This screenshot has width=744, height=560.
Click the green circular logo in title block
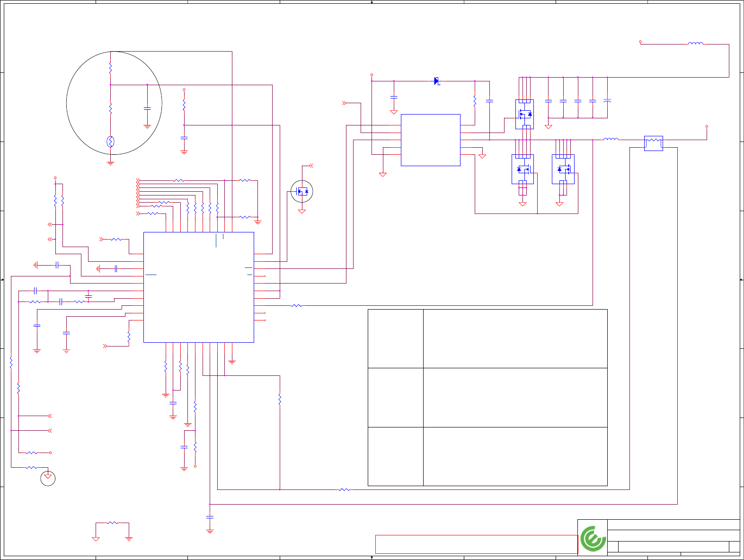[x=593, y=539]
